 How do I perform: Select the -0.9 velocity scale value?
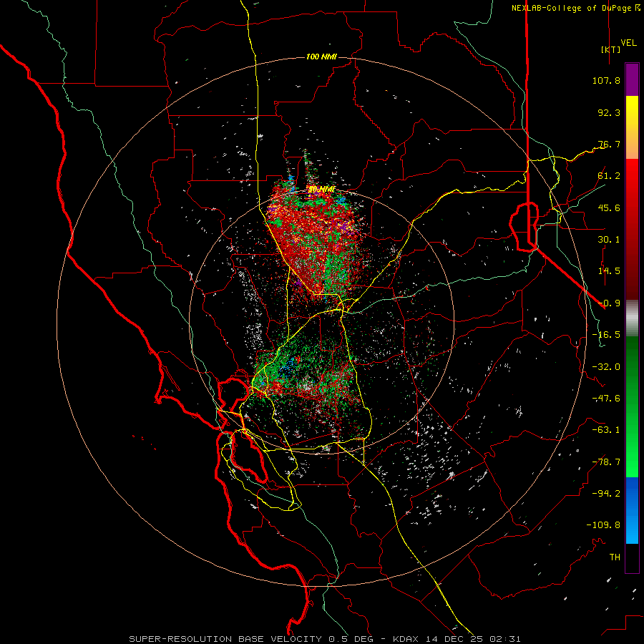coord(609,303)
